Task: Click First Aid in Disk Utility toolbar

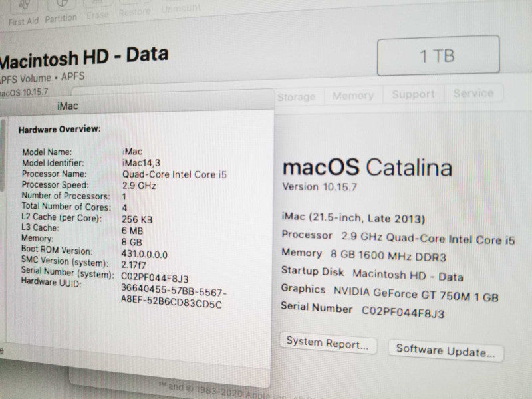Action: [x=24, y=14]
